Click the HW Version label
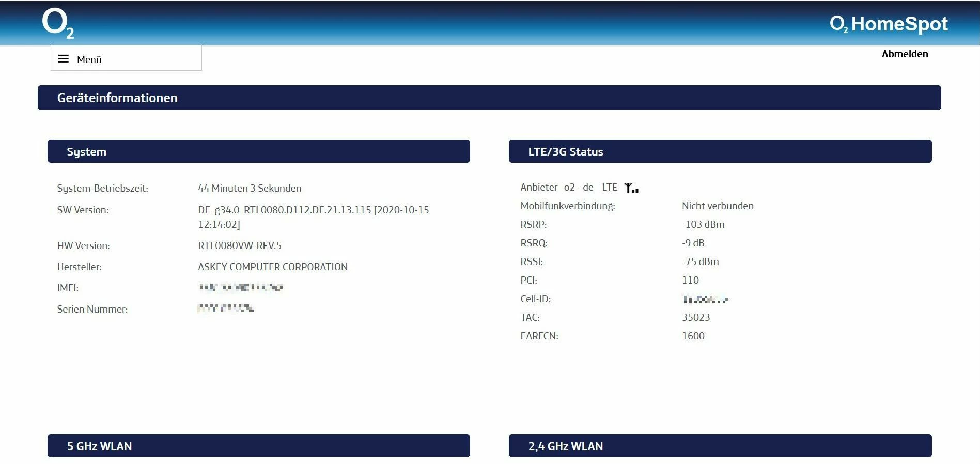 (83, 245)
